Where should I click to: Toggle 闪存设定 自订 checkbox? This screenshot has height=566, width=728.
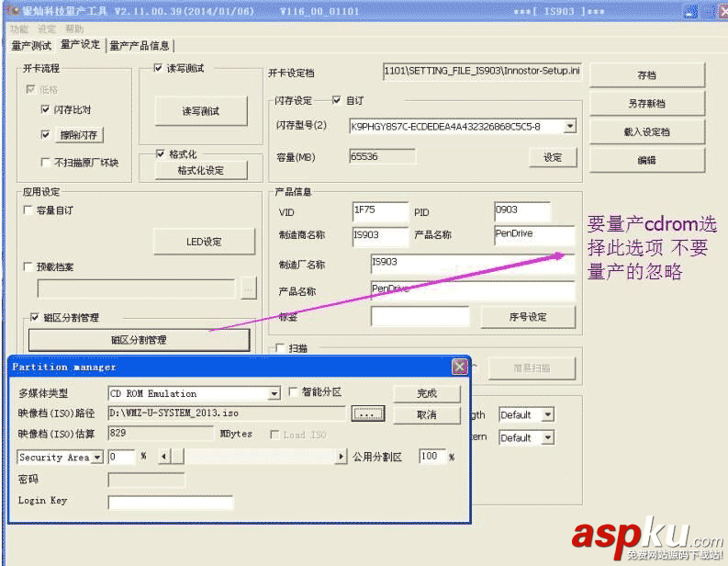(337, 100)
